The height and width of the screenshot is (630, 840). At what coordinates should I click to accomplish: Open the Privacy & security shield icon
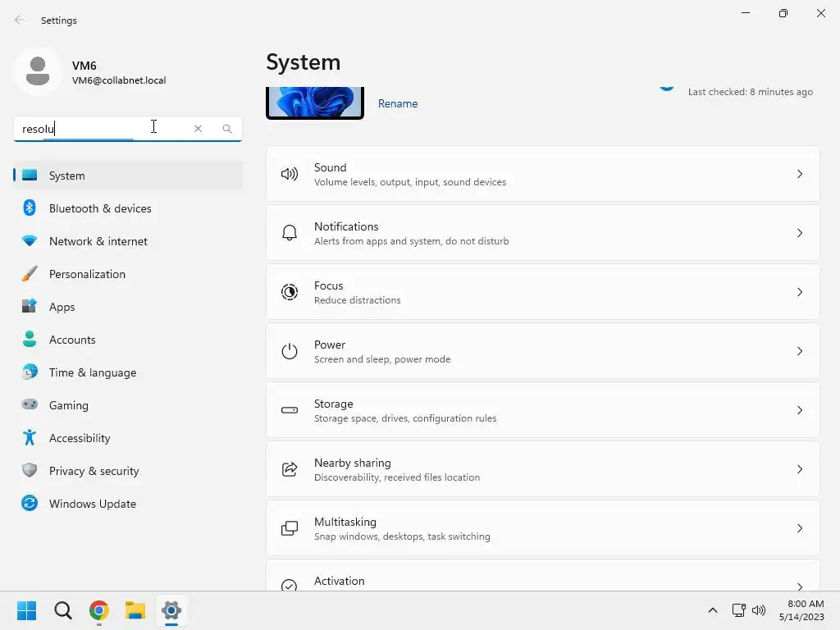(x=30, y=470)
